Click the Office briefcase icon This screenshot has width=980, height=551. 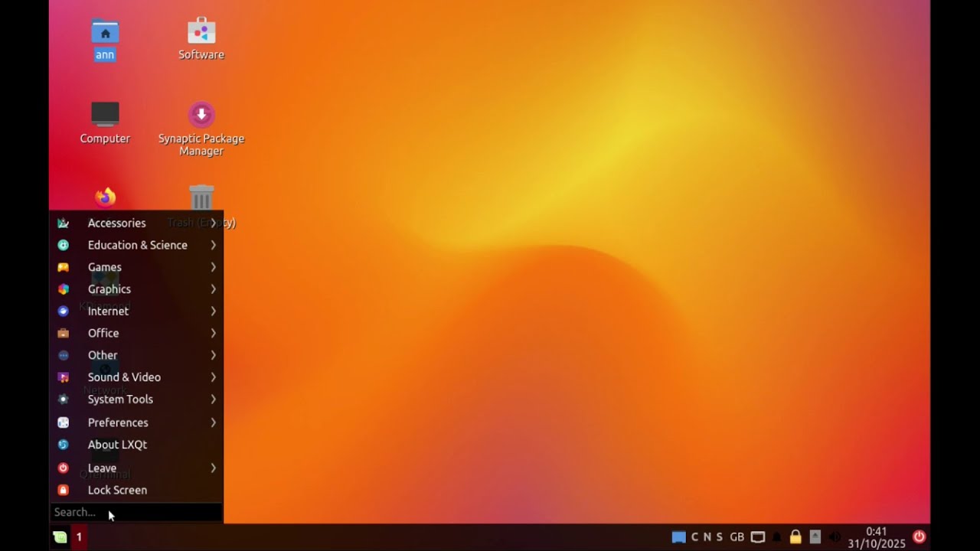(64, 333)
